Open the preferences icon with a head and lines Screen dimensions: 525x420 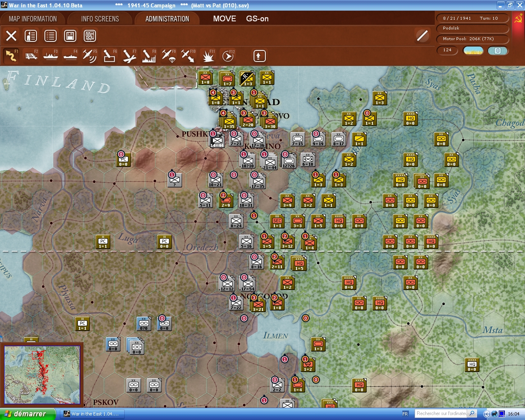(x=31, y=36)
